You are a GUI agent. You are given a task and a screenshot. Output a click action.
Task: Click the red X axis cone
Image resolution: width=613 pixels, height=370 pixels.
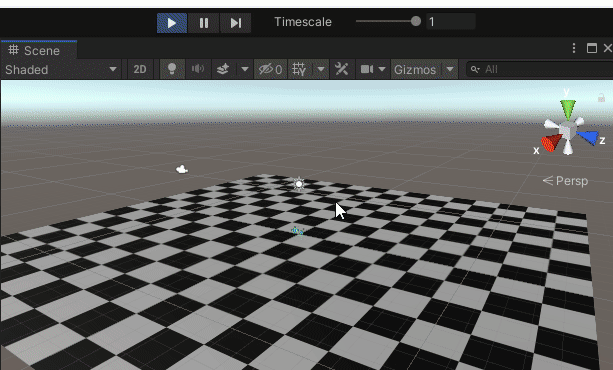point(552,143)
